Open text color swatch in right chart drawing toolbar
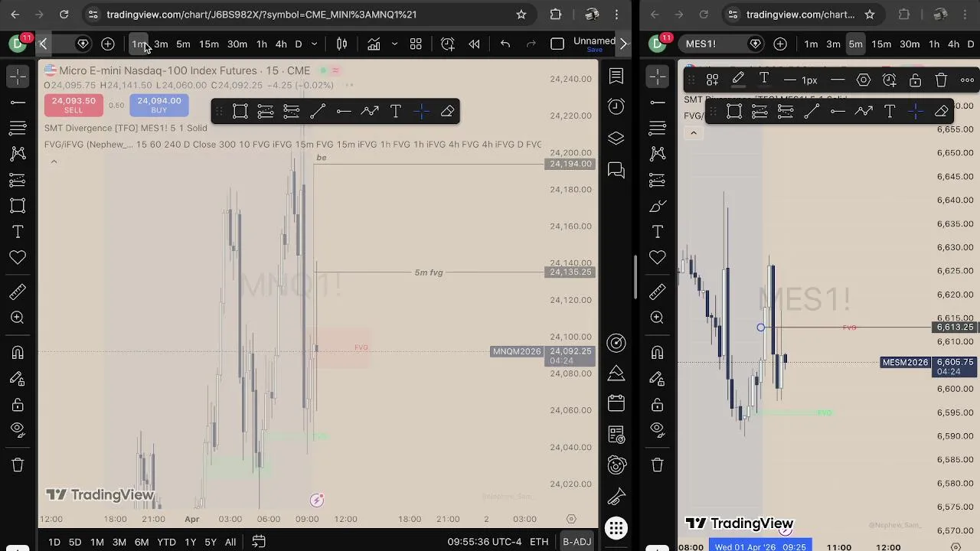The height and width of the screenshot is (551, 980). coord(764,79)
